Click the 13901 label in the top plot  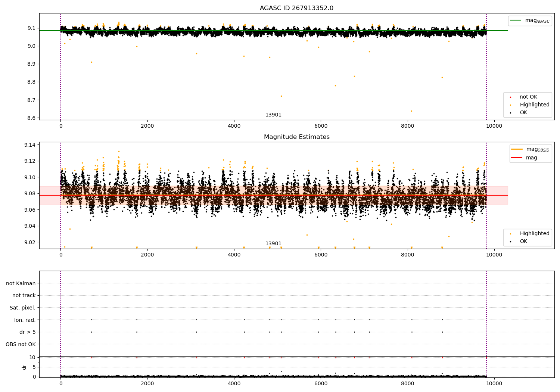273,115
